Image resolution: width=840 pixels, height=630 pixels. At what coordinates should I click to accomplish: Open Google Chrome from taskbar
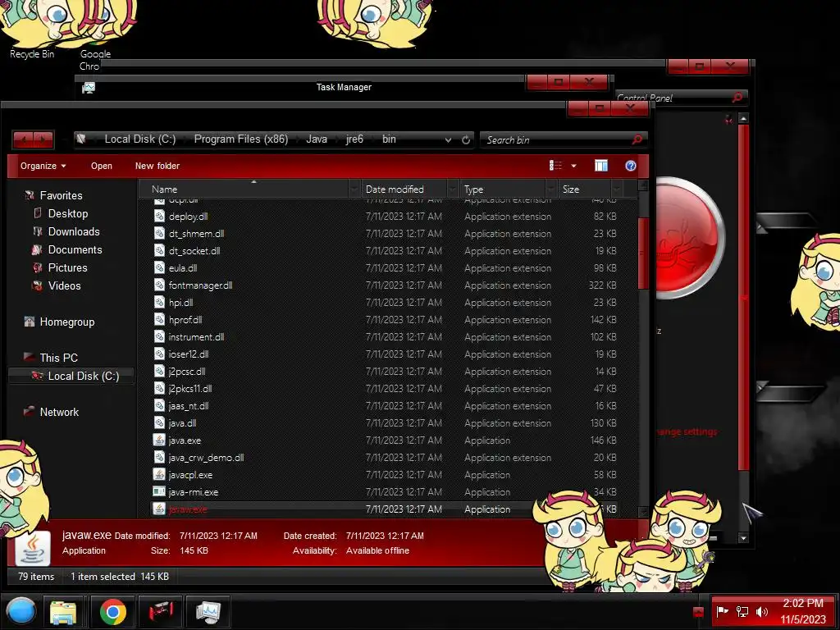(113, 612)
